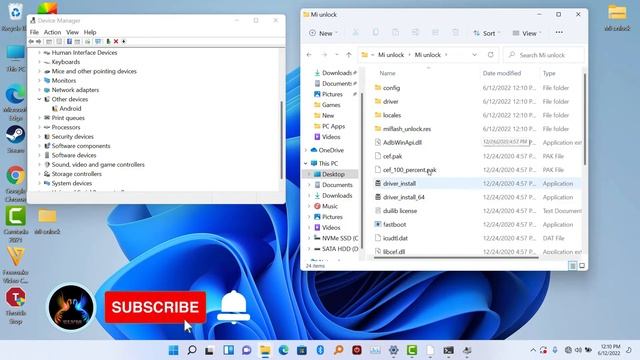
Task: Select Music in Explorer navigation pane
Action: coord(330,206)
